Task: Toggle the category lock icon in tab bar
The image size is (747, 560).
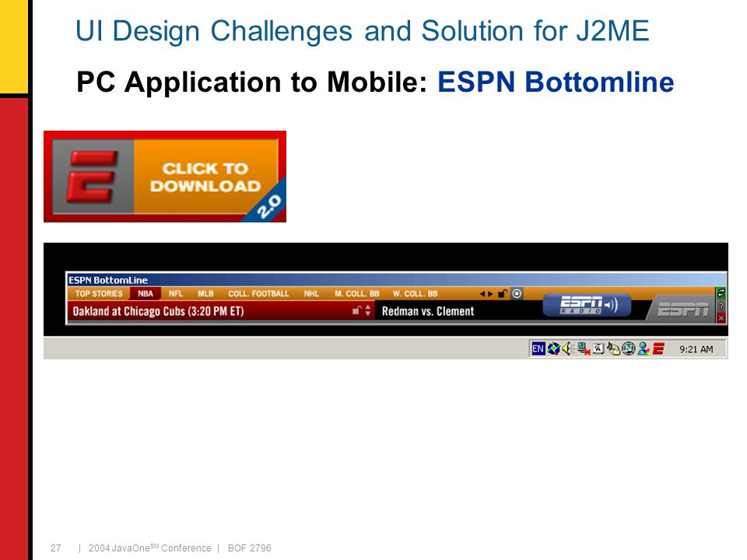Action: click(502, 293)
